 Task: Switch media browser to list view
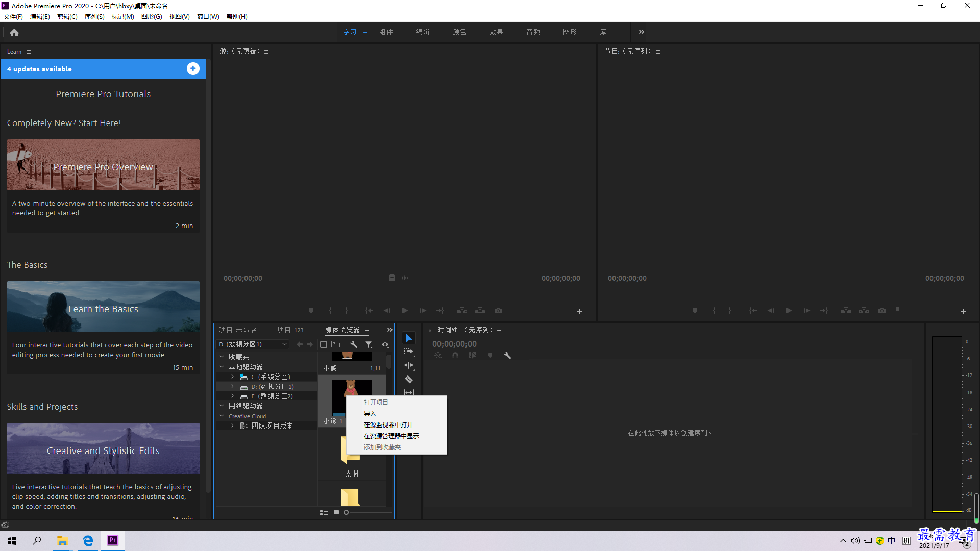(324, 513)
